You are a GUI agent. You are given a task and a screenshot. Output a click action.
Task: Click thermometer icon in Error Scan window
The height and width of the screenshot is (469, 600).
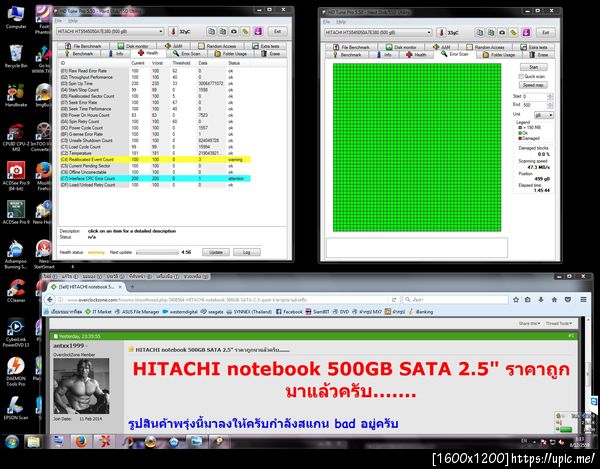point(441,33)
